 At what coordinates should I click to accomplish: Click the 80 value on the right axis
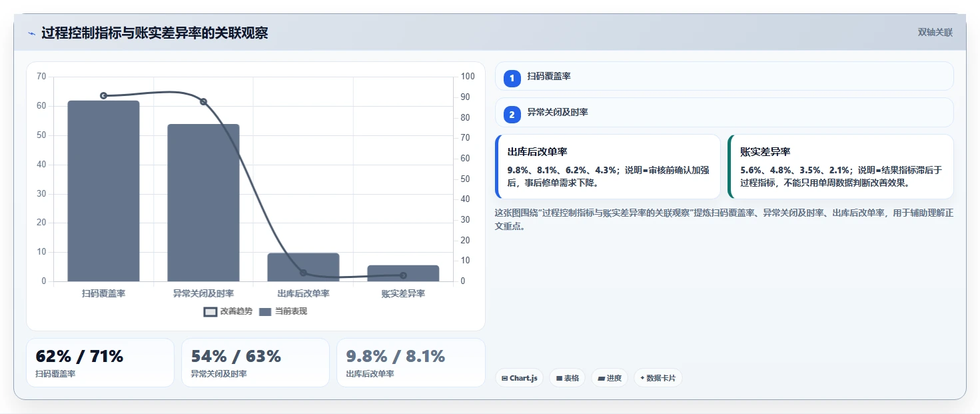[x=466, y=118]
